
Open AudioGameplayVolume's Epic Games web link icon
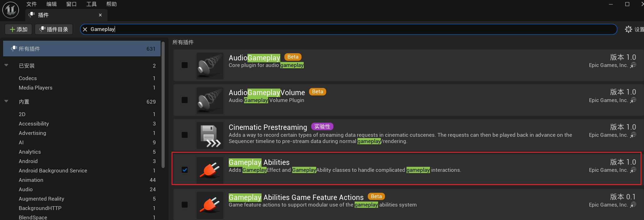coord(633,100)
